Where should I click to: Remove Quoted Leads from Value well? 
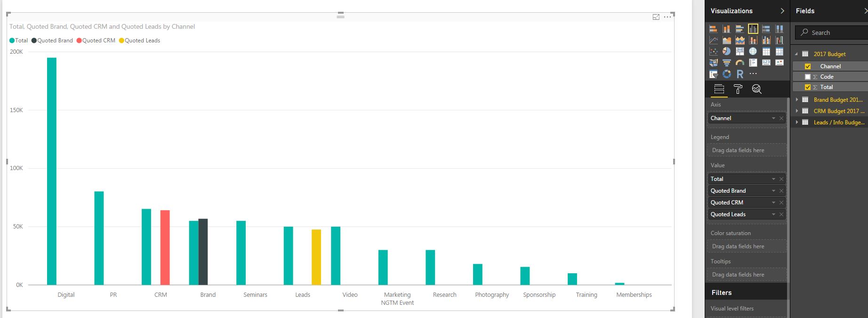pos(781,214)
